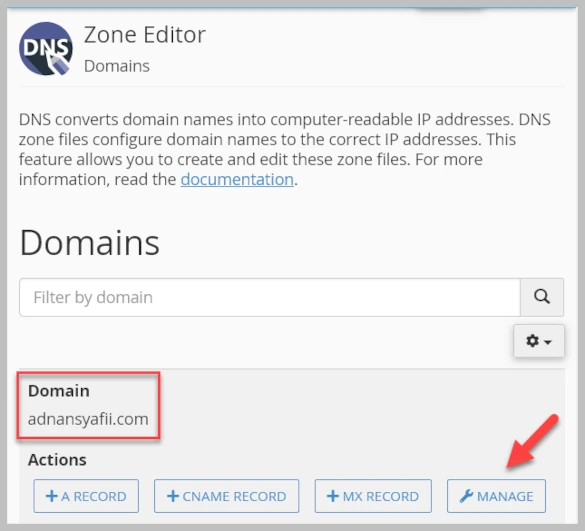The width and height of the screenshot is (585, 531).
Task: Add an MX Record
Action: click(373, 496)
